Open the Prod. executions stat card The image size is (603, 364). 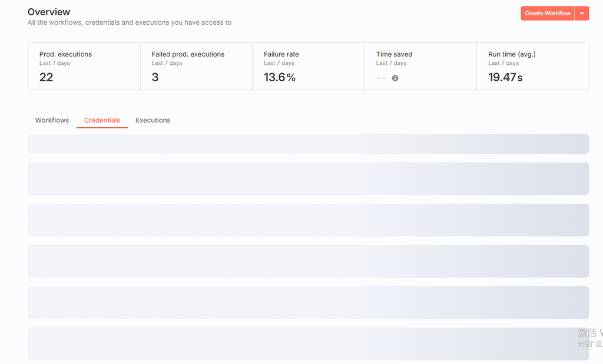coord(84,66)
